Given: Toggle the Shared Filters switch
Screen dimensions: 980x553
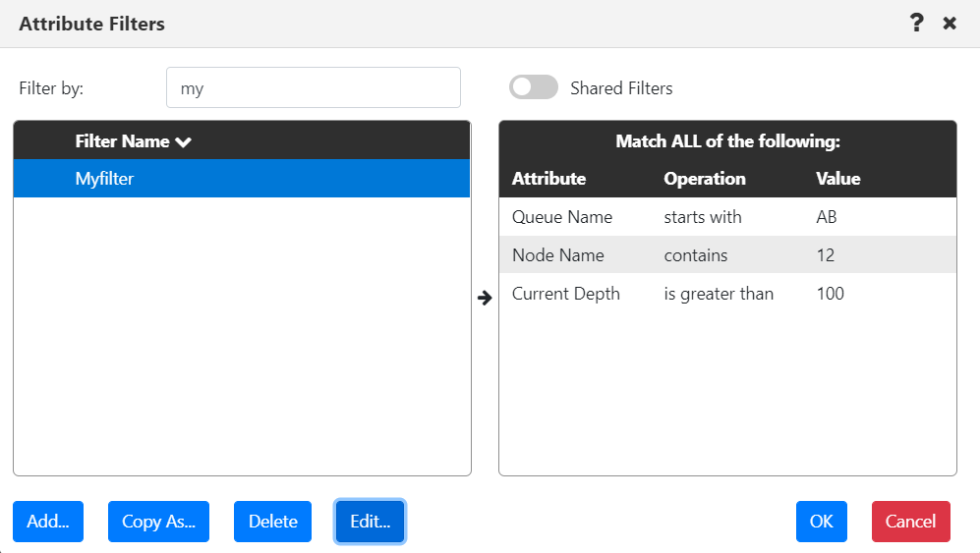Looking at the screenshot, I should (533, 87).
